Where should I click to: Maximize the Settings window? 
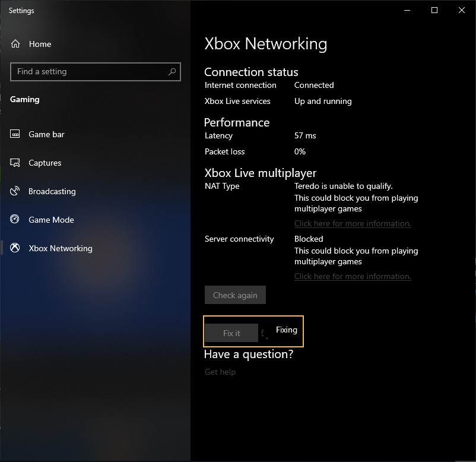(x=434, y=10)
